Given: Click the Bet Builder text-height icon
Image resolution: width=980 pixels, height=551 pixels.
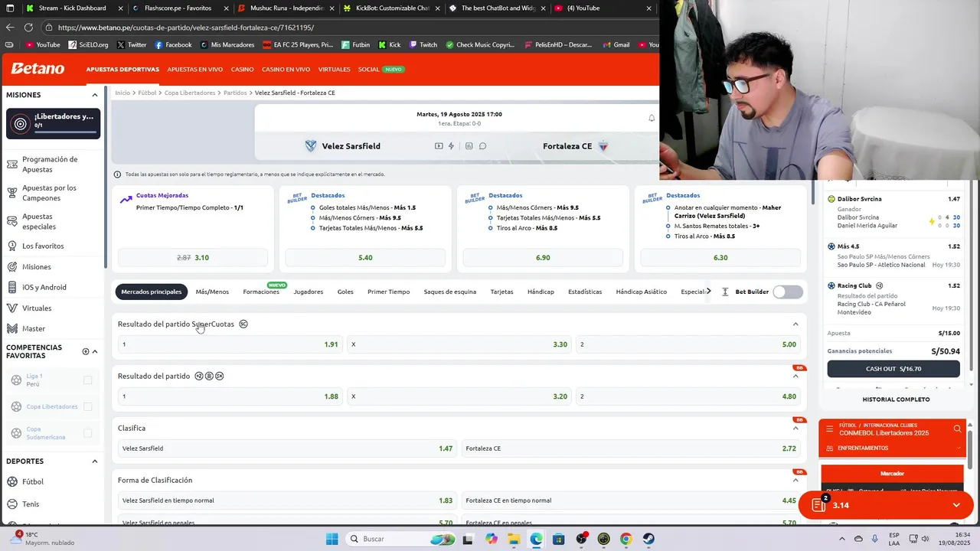Looking at the screenshot, I should point(725,292).
